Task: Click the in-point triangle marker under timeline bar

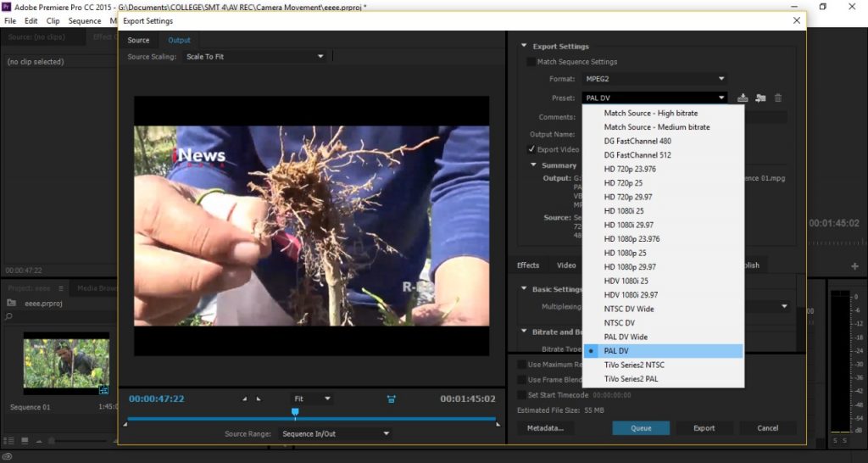Action: 125,424
